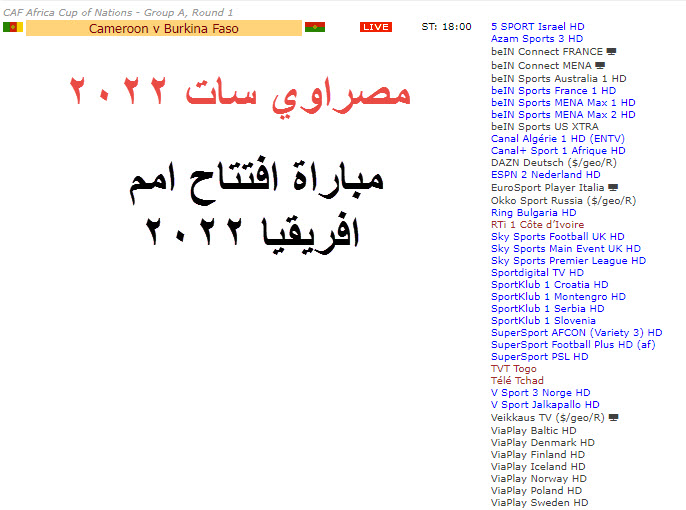Open beIN Sports France 1 HD link
Image resolution: width=686 pixels, height=510 pixels.
click(553, 91)
